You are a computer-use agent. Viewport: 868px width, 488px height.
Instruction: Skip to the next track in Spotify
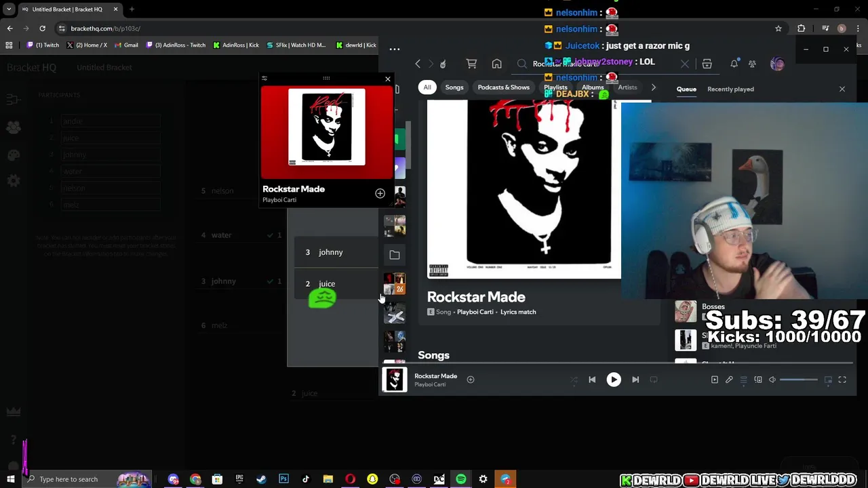click(x=635, y=380)
